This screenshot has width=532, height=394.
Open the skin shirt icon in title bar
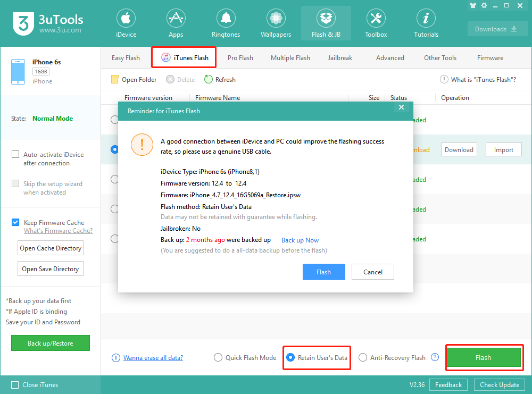tap(473, 5)
